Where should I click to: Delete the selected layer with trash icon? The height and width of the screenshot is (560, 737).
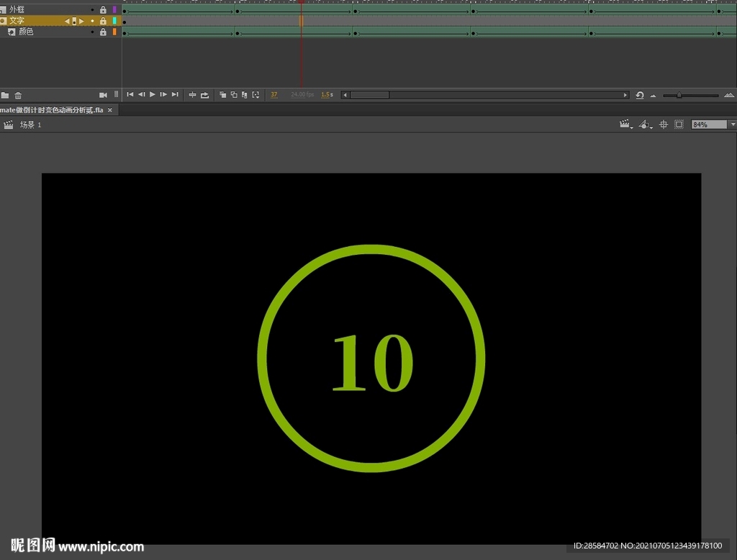18,96
